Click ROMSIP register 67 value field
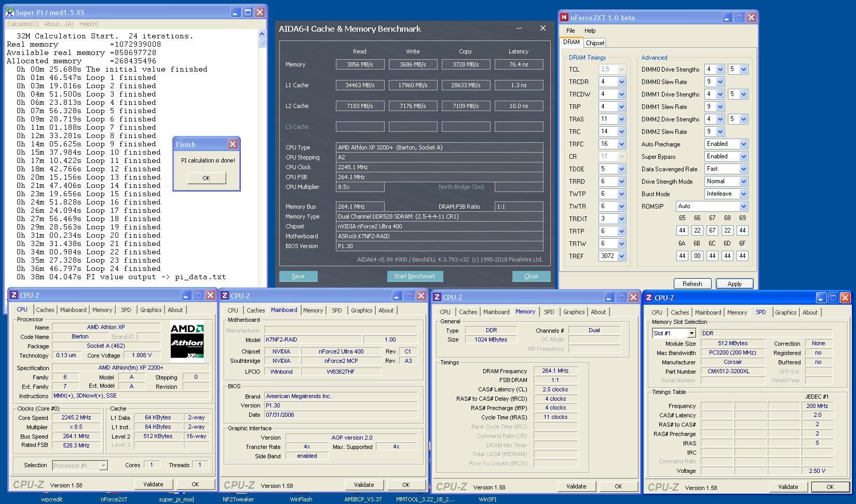The image size is (856, 504). pyautogui.click(x=712, y=230)
